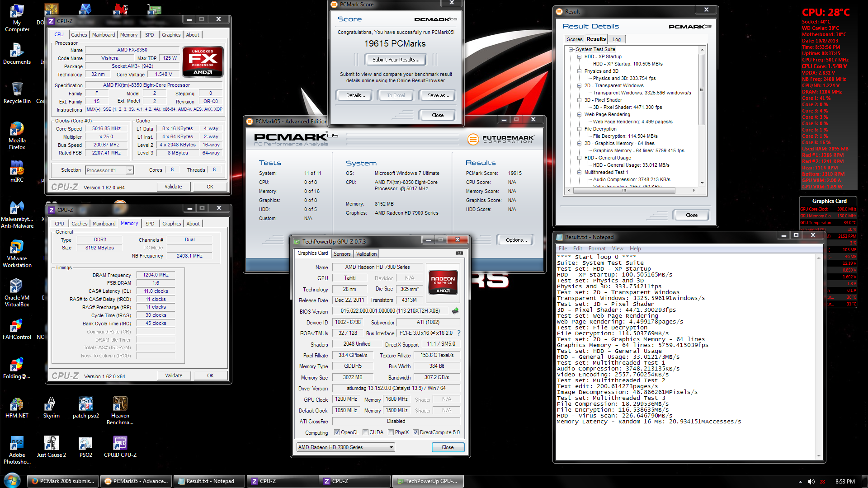This screenshot has height=488, width=868.
Task: Take a GPU-Z screenshot with the camera icon
Action: [459, 253]
